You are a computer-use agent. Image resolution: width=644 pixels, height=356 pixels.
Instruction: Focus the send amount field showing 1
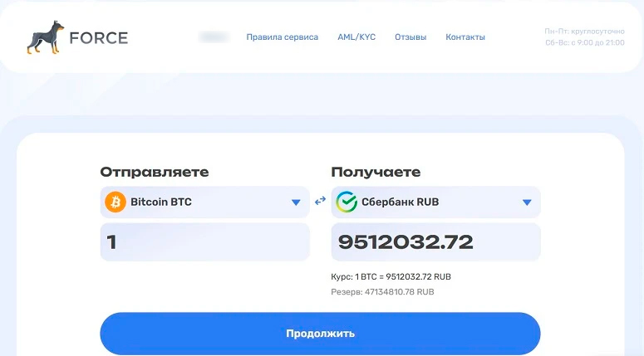coord(204,242)
